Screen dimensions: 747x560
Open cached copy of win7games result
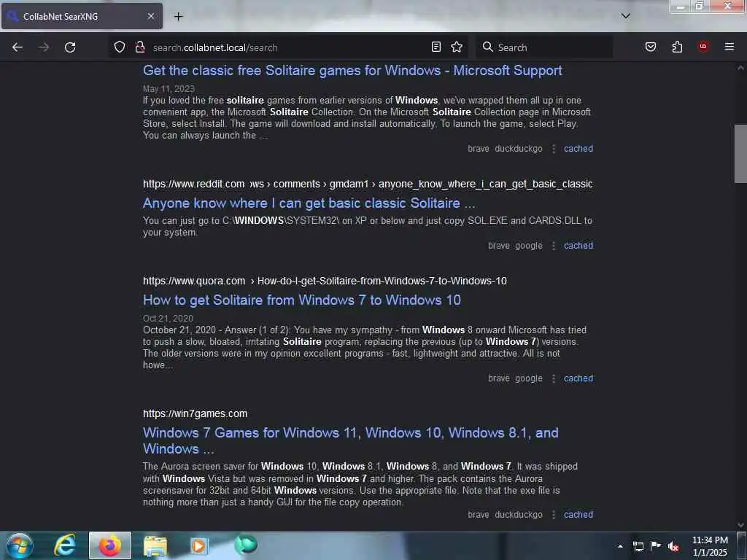click(578, 515)
